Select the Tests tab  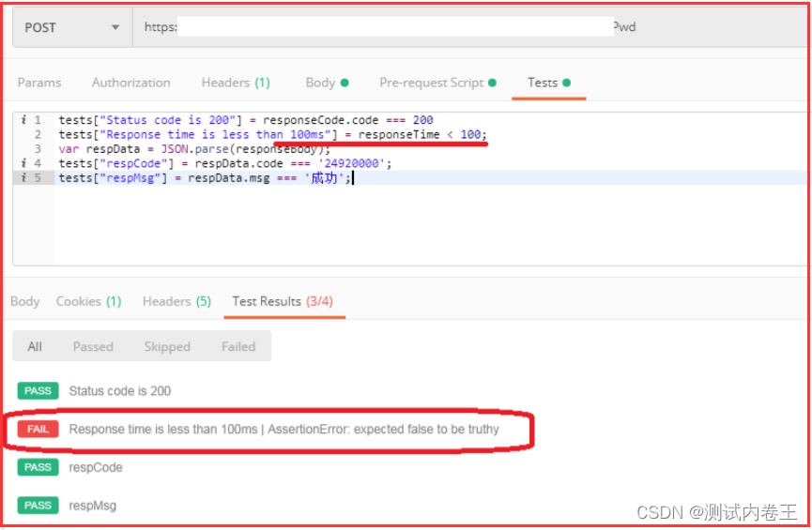549,83
